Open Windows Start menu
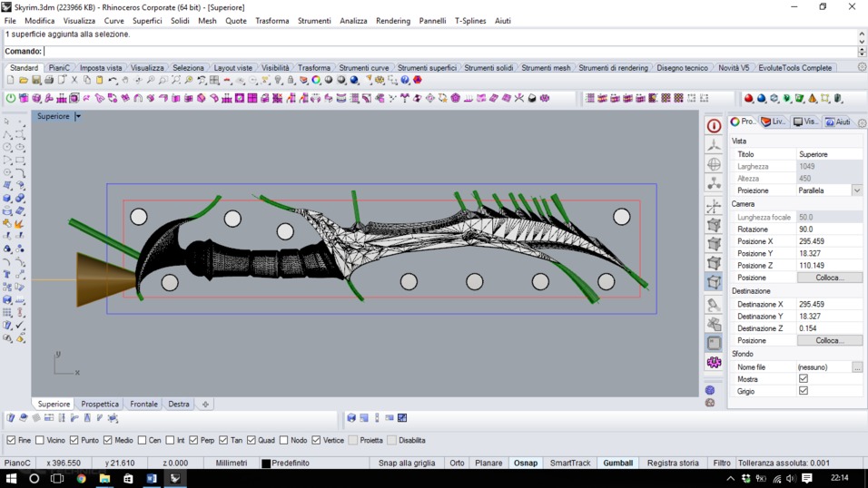Viewport: 868px width, 488px height. (11, 479)
